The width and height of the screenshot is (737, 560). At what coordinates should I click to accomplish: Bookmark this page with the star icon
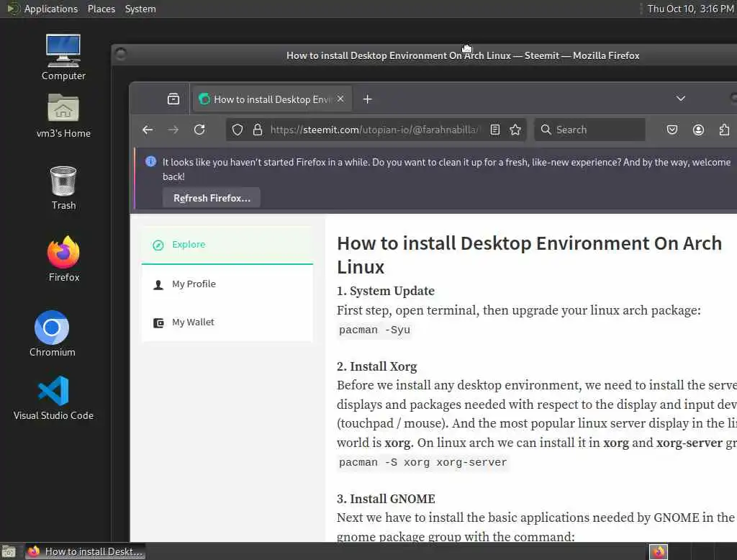[515, 130]
